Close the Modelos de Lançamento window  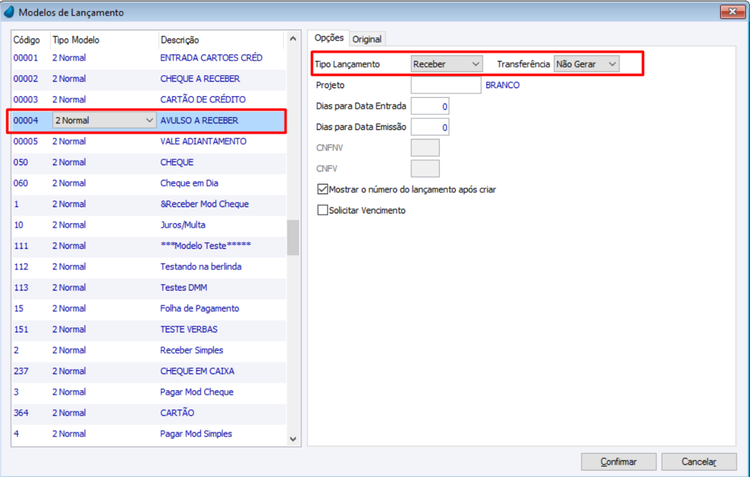(732, 11)
